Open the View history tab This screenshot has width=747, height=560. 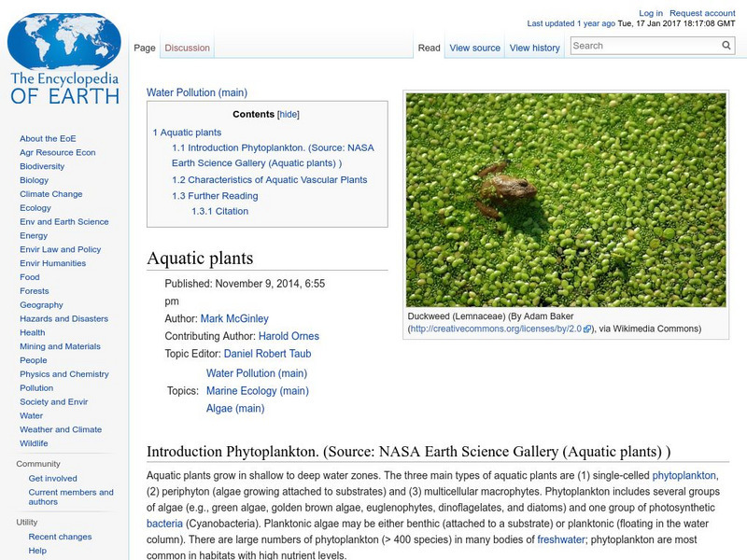[x=534, y=48]
